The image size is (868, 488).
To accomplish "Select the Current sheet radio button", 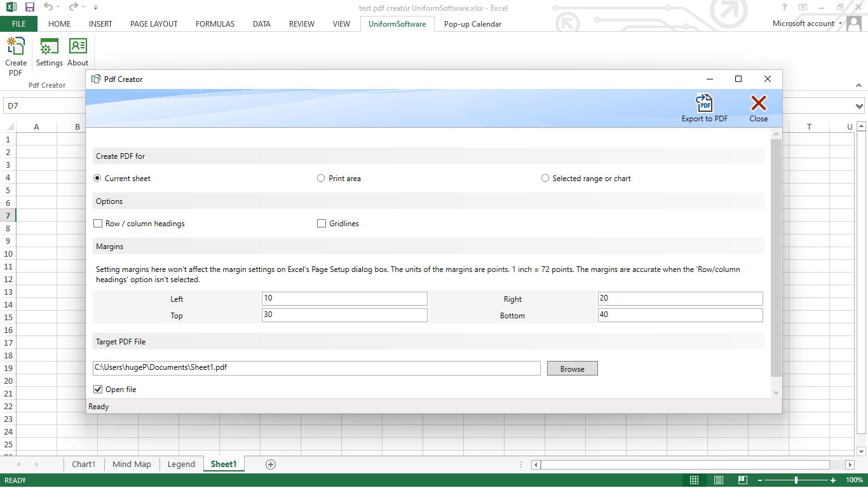I will (x=97, y=179).
